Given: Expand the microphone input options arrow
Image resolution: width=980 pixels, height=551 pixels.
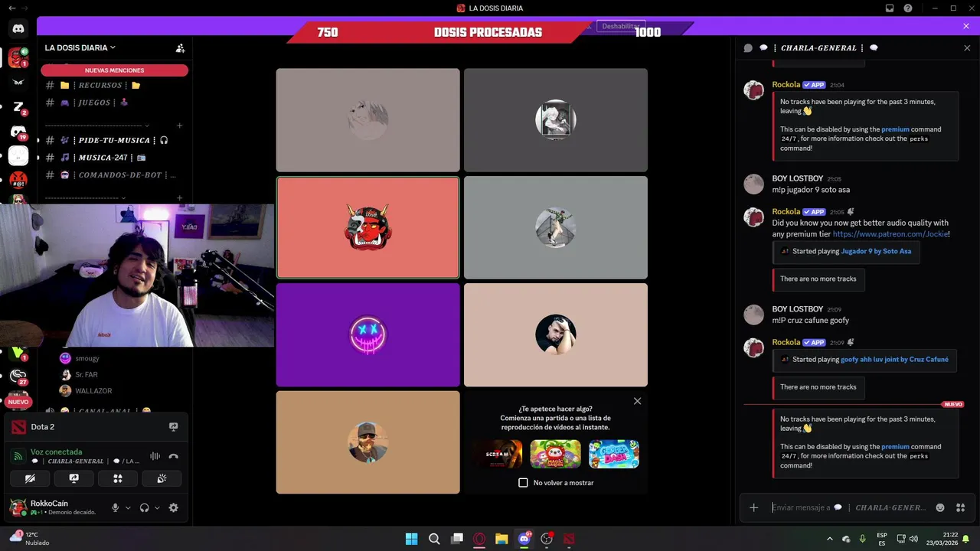Looking at the screenshot, I should coord(128,507).
